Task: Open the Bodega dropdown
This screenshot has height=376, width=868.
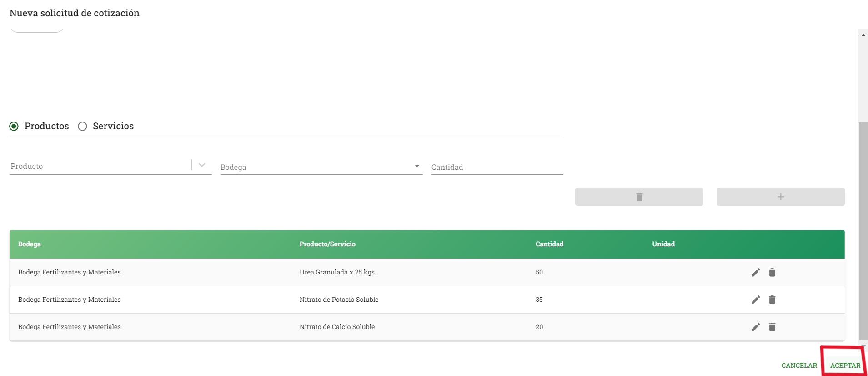Action: click(321, 167)
